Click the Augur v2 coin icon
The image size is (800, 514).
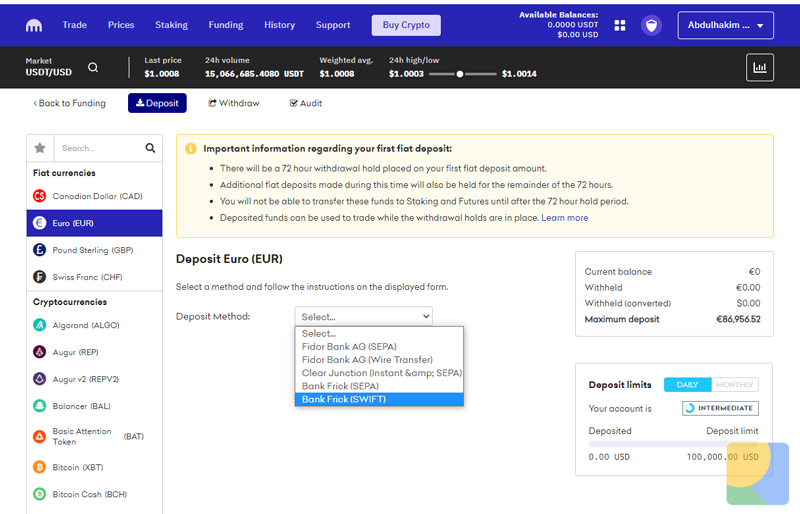40,379
